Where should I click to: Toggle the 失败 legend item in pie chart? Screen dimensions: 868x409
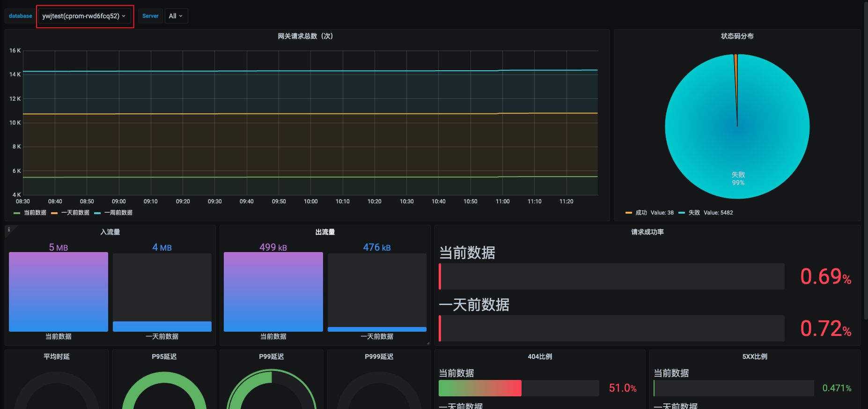(694, 213)
